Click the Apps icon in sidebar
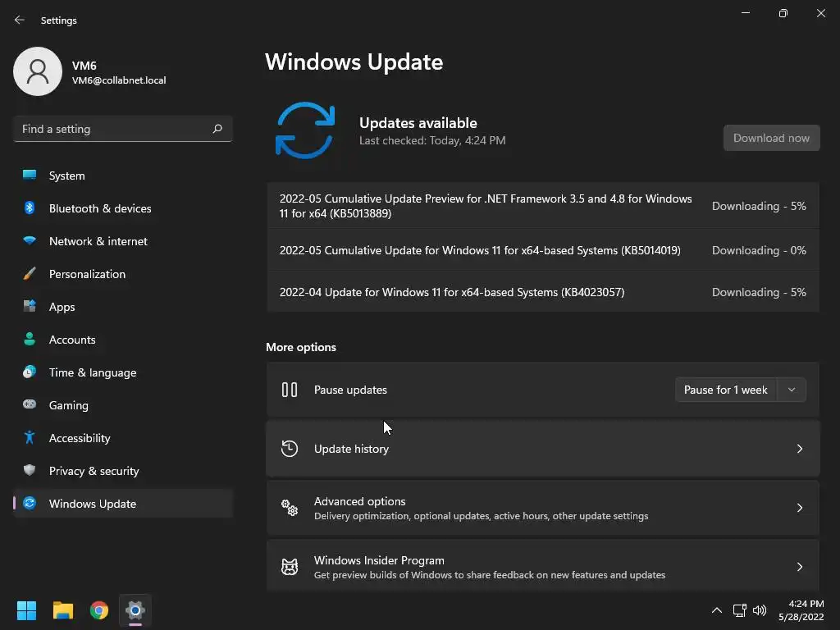 pyautogui.click(x=30, y=306)
